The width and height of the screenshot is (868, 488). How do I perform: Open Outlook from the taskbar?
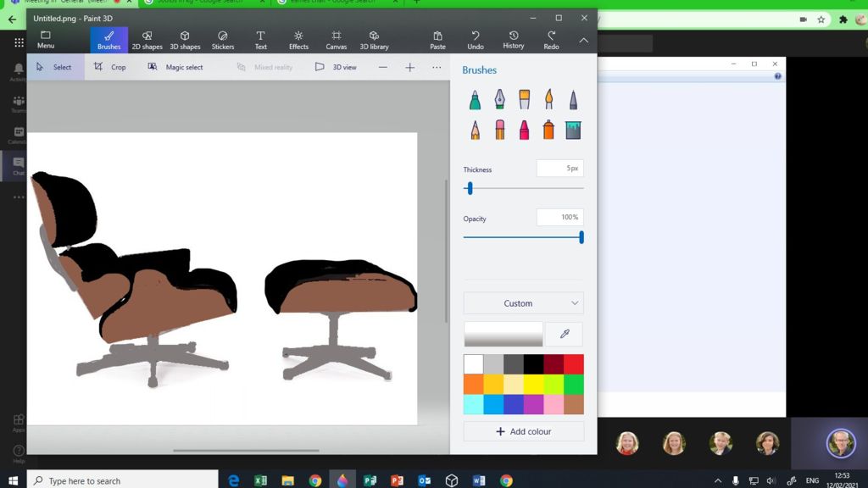(425, 480)
